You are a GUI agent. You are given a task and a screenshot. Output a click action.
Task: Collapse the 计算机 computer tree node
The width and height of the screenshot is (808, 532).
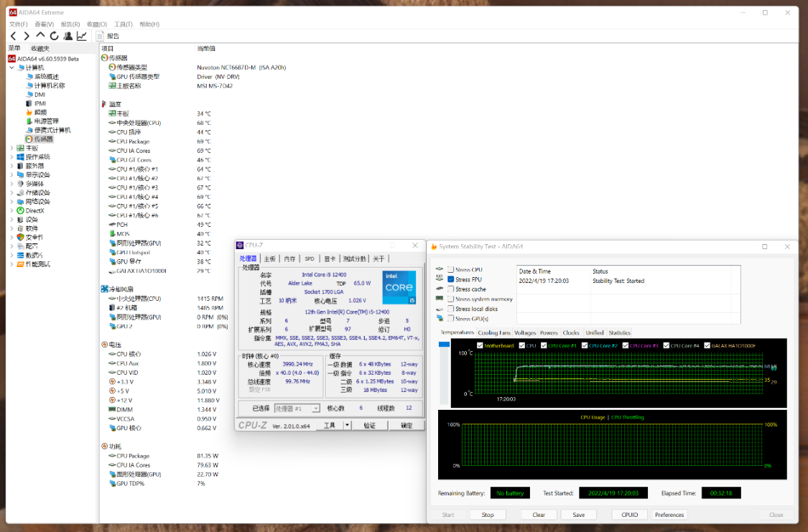11,67
